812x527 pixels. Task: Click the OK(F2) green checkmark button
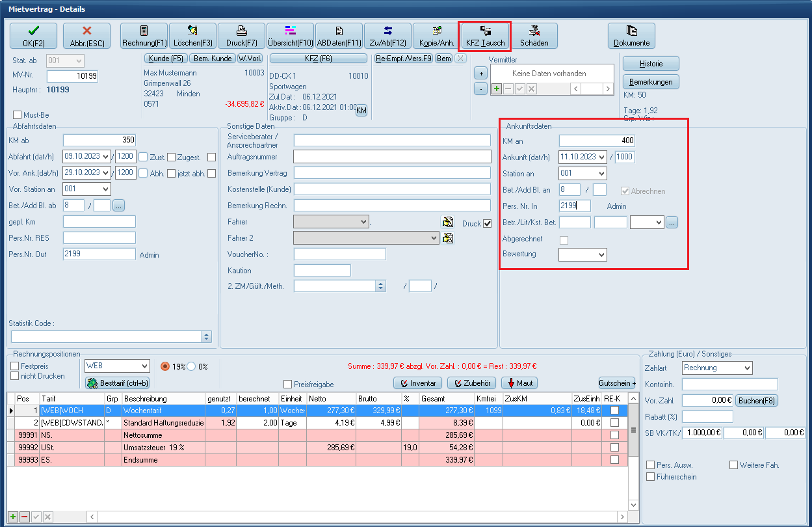coord(33,36)
